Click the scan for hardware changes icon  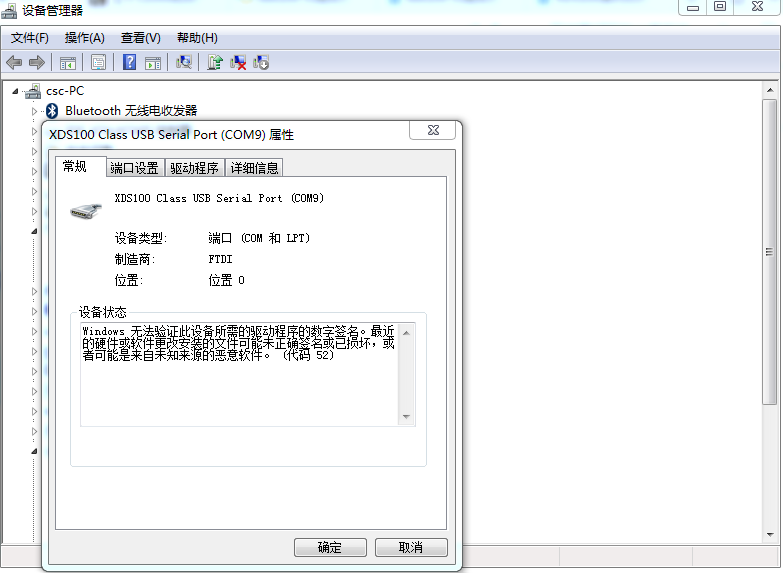click(x=184, y=62)
